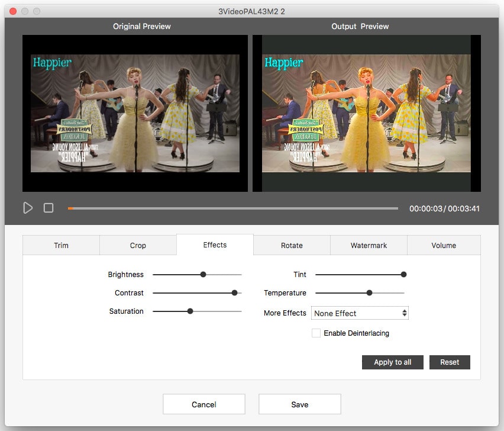Click the Saturation slider handle
This screenshot has height=431, width=504.
(190, 311)
